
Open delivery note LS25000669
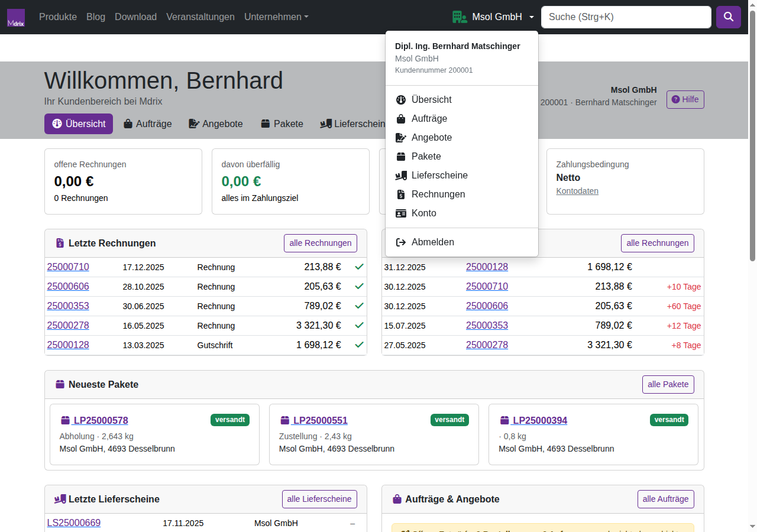coord(74,523)
